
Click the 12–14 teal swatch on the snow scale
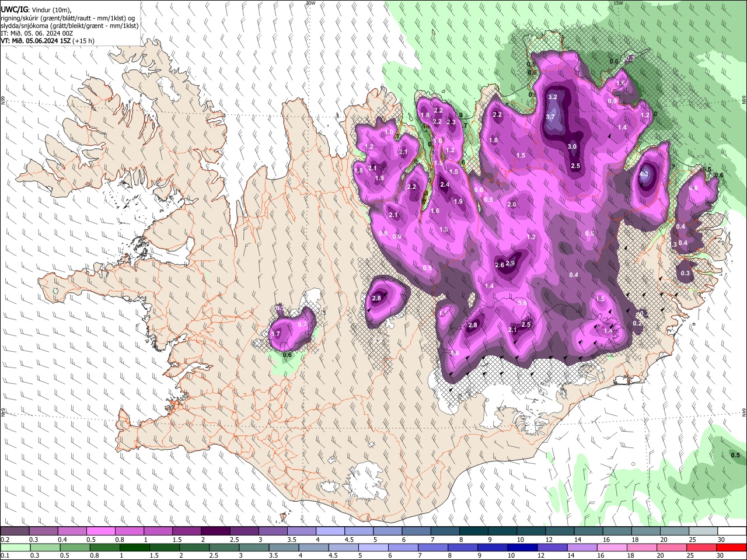point(560,531)
